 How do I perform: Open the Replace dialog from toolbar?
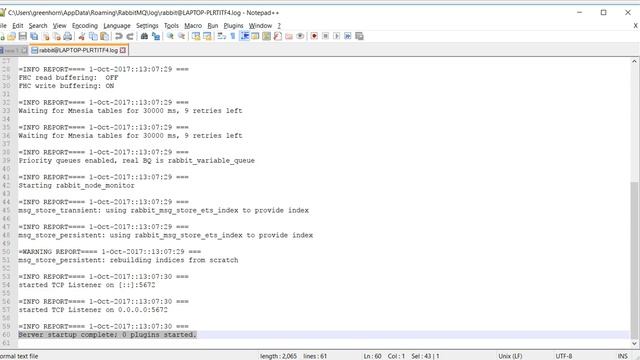click(x=156, y=36)
